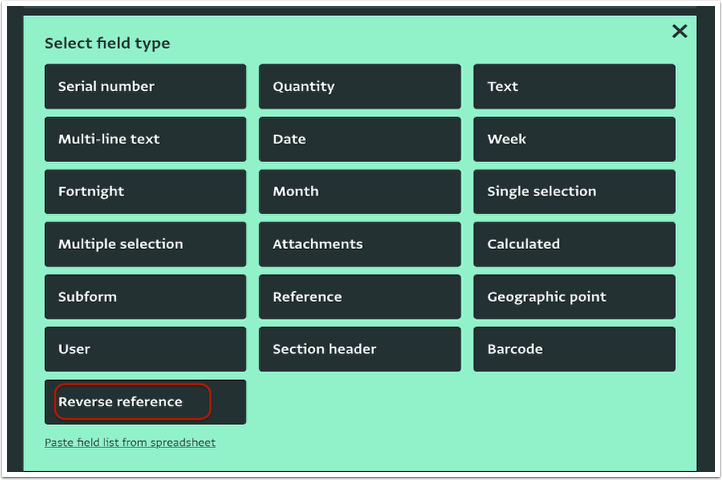Select the Quantity field type
722x480 pixels.
pos(360,86)
